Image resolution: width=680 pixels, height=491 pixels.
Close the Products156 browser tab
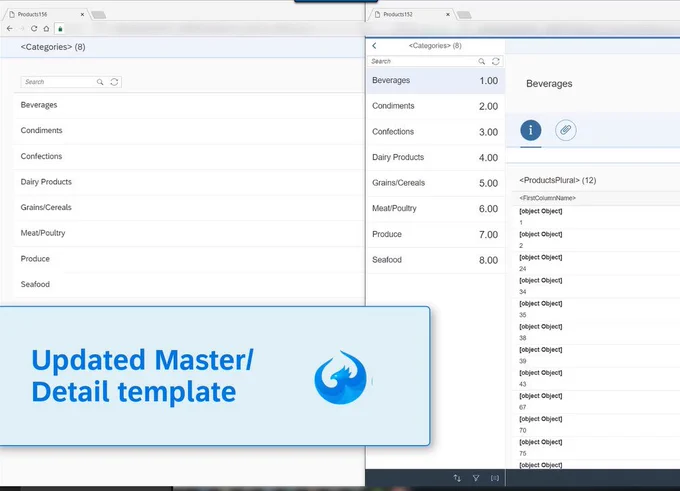(x=82, y=14)
